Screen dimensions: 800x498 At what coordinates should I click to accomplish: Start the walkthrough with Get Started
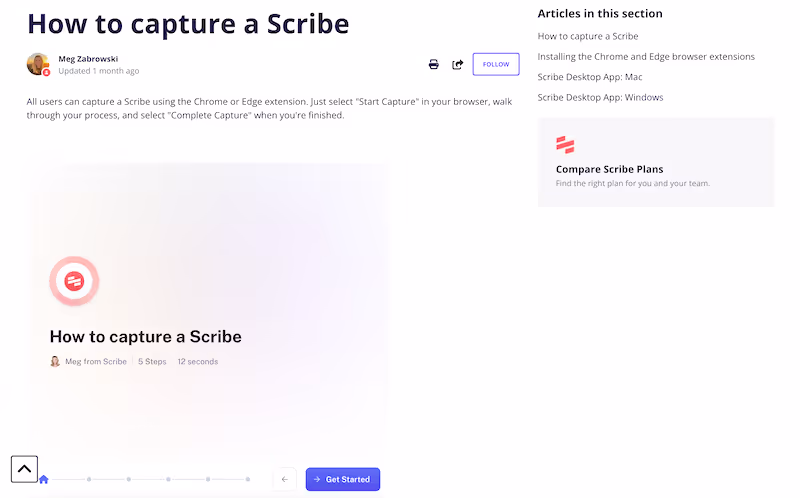coord(343,479)
